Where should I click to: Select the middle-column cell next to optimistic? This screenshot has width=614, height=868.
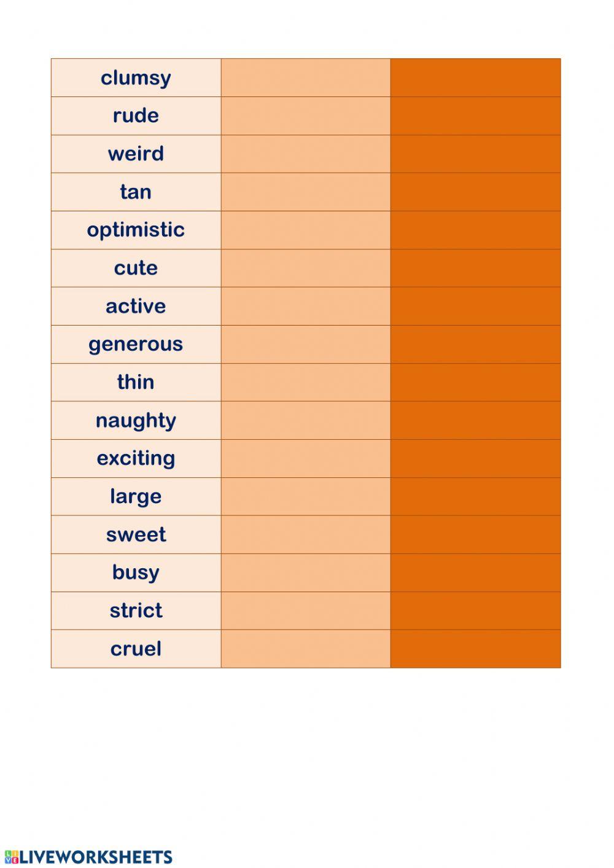coord(306,230)
